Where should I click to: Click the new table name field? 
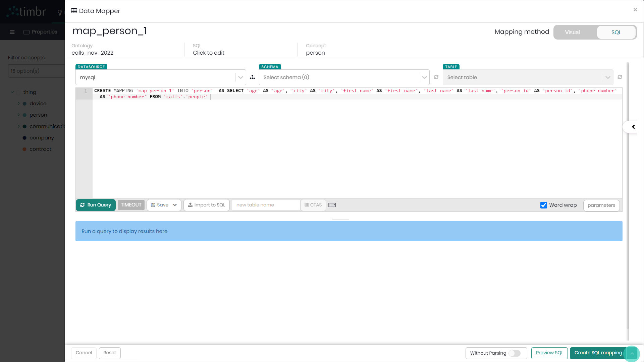[x=266, y=205]
